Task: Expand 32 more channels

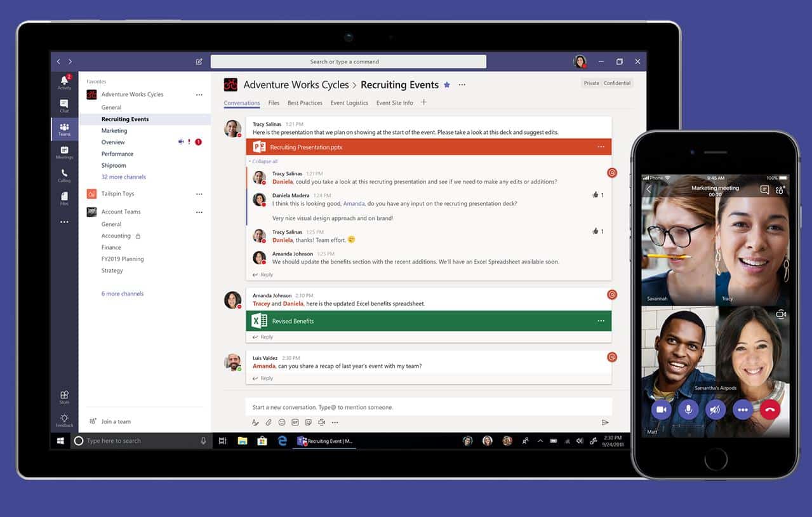Action: pos(124,177)
